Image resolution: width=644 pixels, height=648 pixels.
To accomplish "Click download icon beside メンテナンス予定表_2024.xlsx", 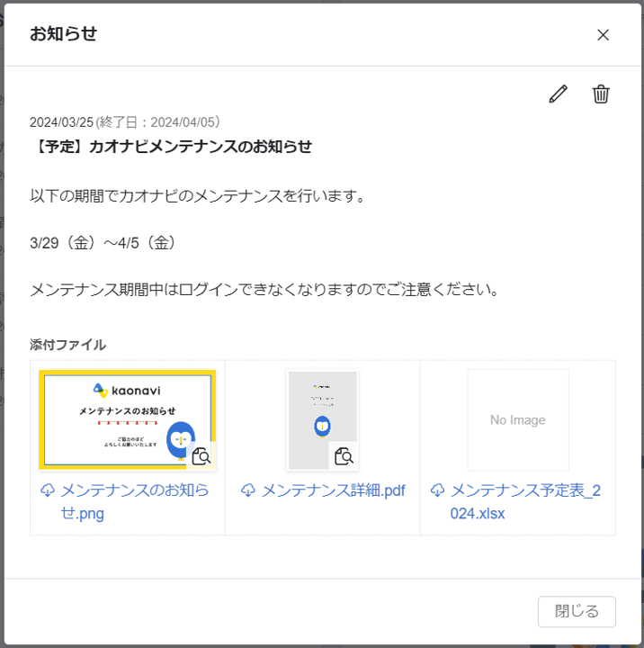I will [x=438, y=490].
